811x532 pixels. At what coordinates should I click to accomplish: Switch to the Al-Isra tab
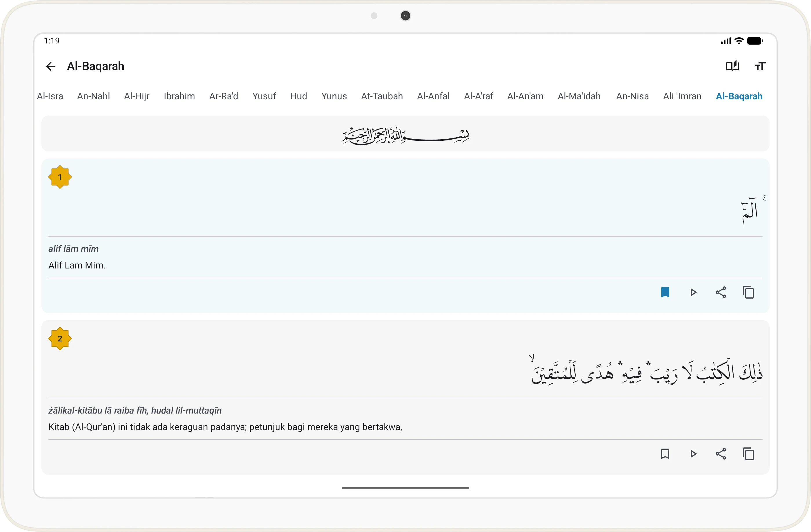click(x=50, y=96)
